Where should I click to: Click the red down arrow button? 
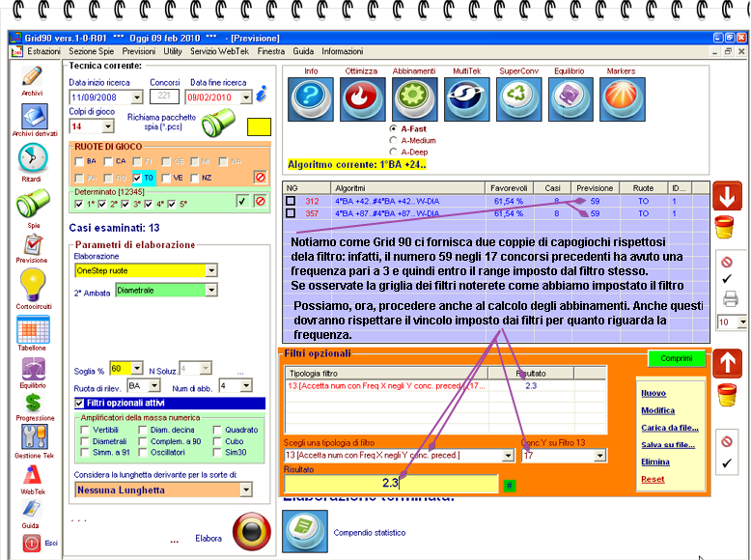(x=727, y=195)
